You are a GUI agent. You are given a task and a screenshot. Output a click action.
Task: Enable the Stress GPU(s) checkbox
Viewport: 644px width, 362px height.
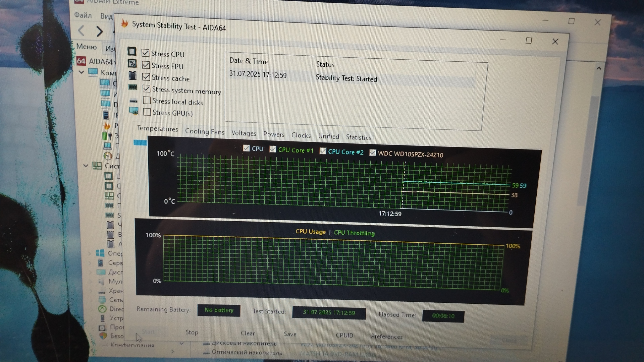coord(147,112)
